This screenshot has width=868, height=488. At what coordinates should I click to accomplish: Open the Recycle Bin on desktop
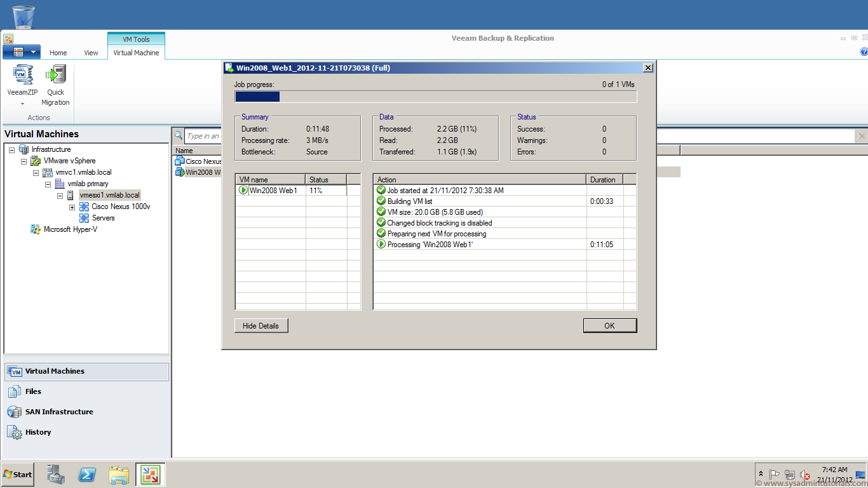24,16
